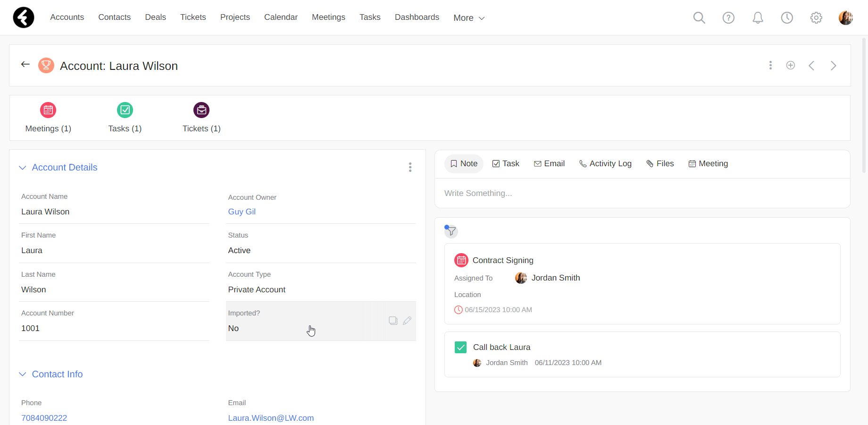Click Jordan Smith avatar under Call back Laura
Viewport: 868px width, 425px height.
pyautogui.click(x=477, y=363)
